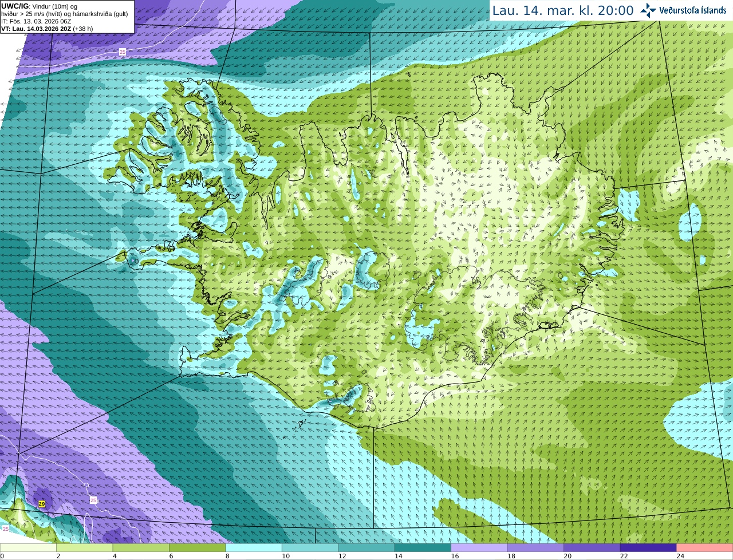733x560 pixels.
Task: Click the 'UWC/IG: Vindur (10m) og' title line
Action: coord(39,6)
